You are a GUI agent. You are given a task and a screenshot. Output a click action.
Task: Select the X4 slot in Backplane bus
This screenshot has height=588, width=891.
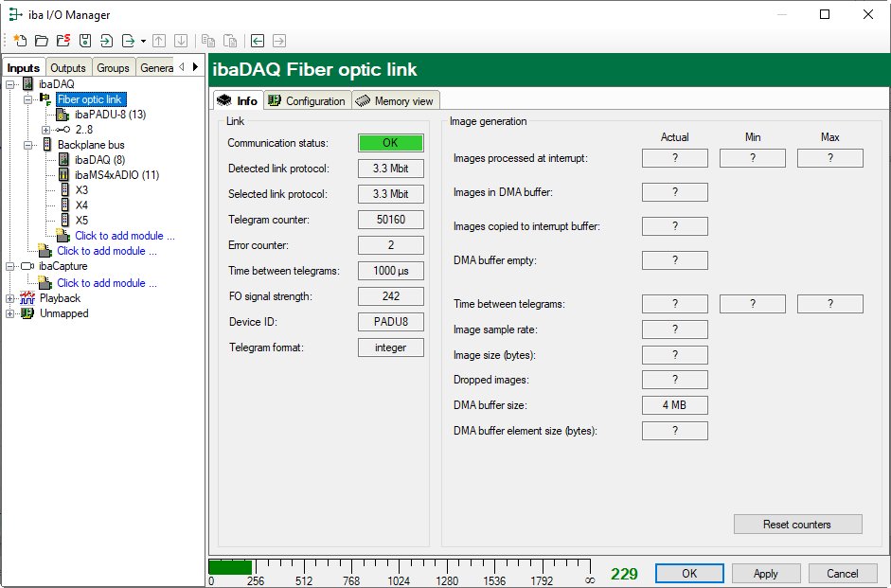tap(81, 205)
